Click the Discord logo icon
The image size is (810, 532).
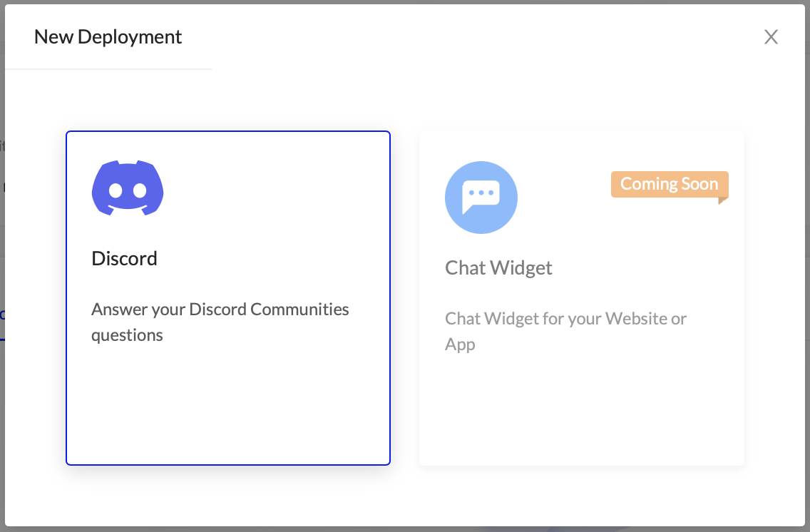coord(128,188)
